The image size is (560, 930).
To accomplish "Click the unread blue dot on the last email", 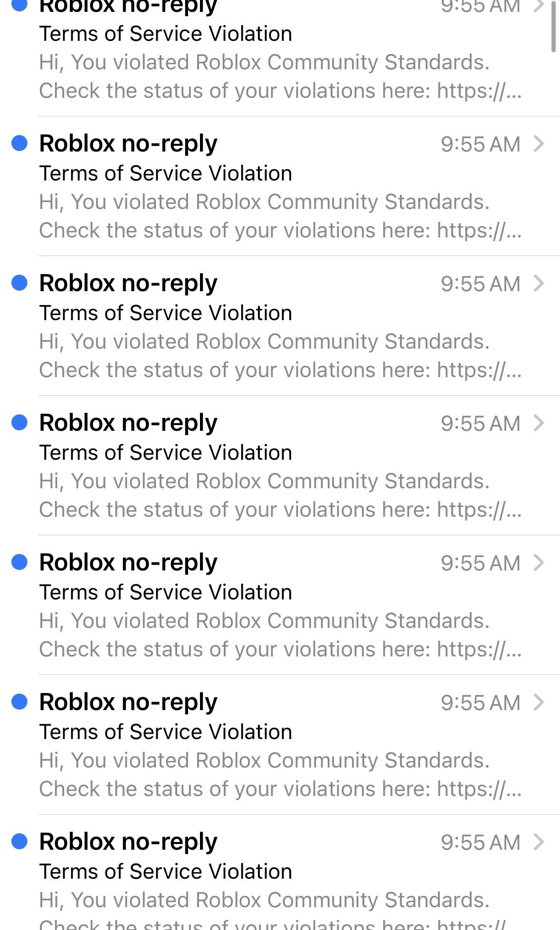I will (19, 841).
